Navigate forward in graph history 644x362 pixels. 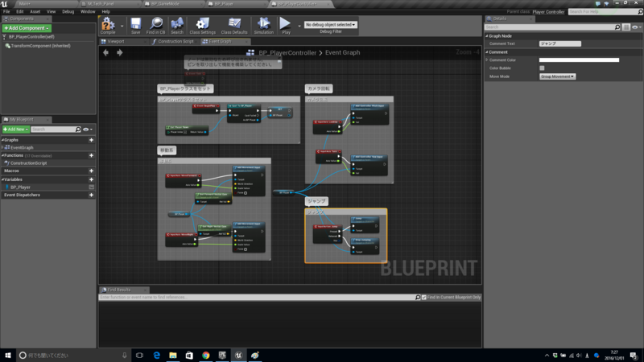click(x=119, y=52)
